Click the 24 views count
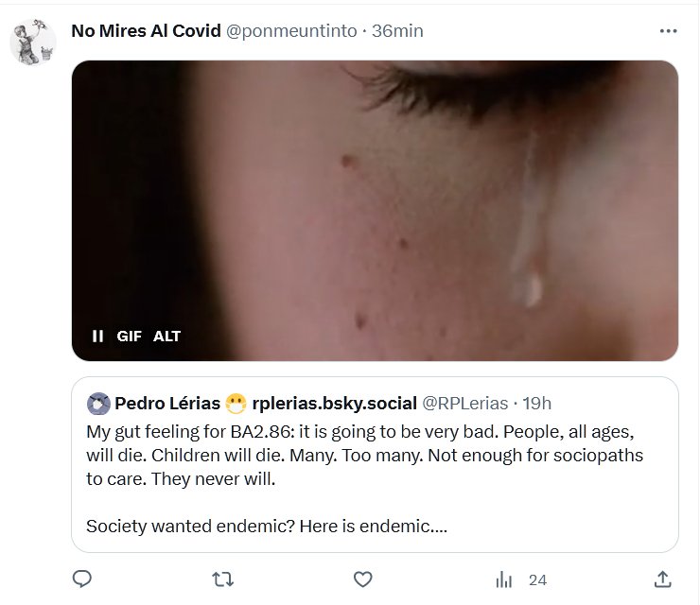The height and width of the screenshot is (605, 700). [538, 579]
